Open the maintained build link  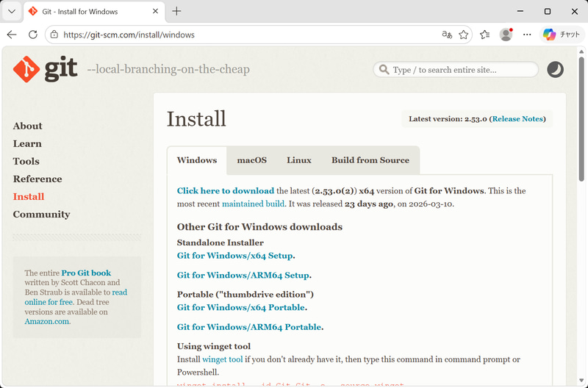coord(253,204)
